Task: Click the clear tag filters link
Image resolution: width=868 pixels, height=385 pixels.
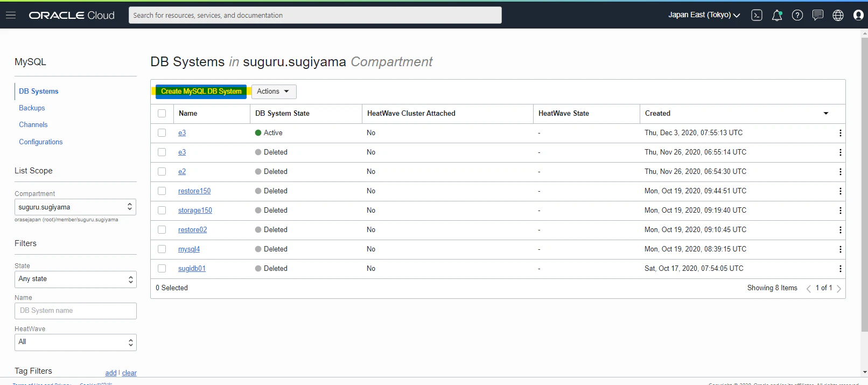Action: tap(129, 373)
